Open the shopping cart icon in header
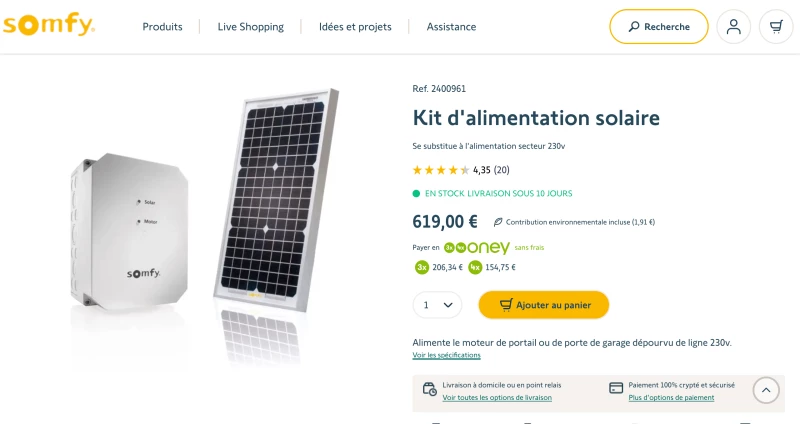 [x=776, y=27]
